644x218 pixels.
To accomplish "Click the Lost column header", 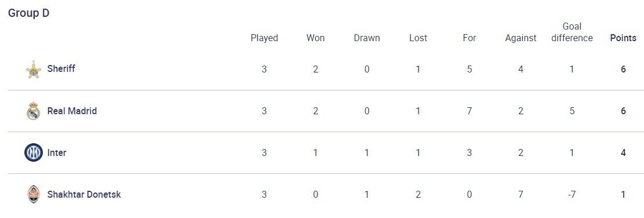I will tap(418, 38).
